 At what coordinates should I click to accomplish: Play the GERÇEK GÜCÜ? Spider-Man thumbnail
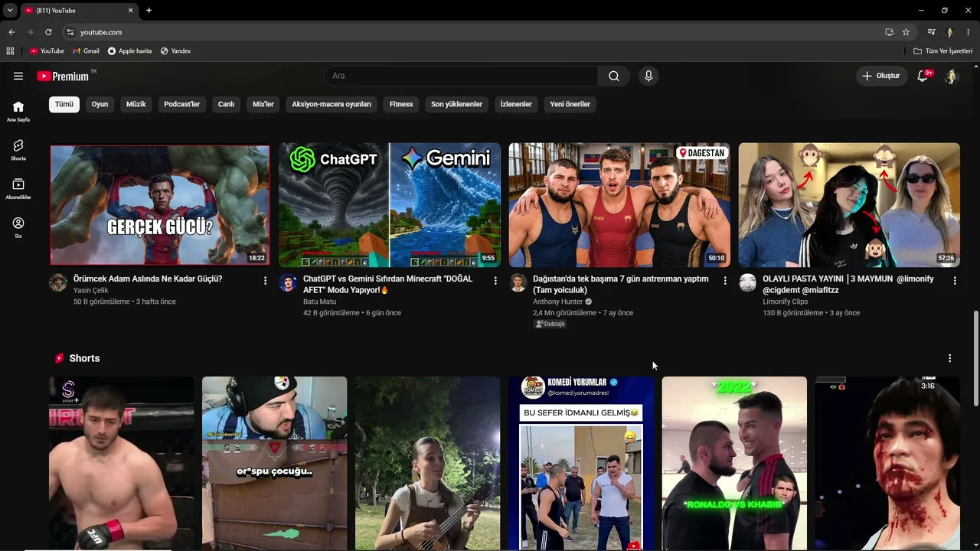[159, 204]
